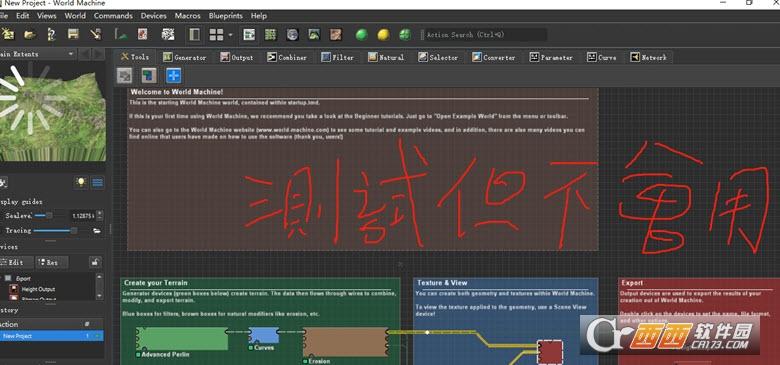Click the arrow export icon in toolbar
Screen dimensions: 780x365
tap(95, 34)
